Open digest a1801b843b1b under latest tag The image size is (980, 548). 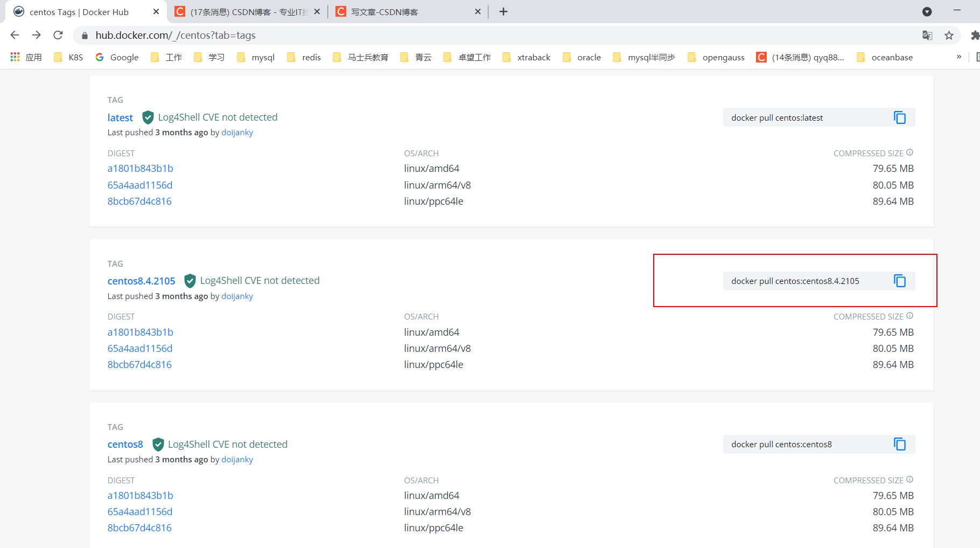(x=140, y=168)
